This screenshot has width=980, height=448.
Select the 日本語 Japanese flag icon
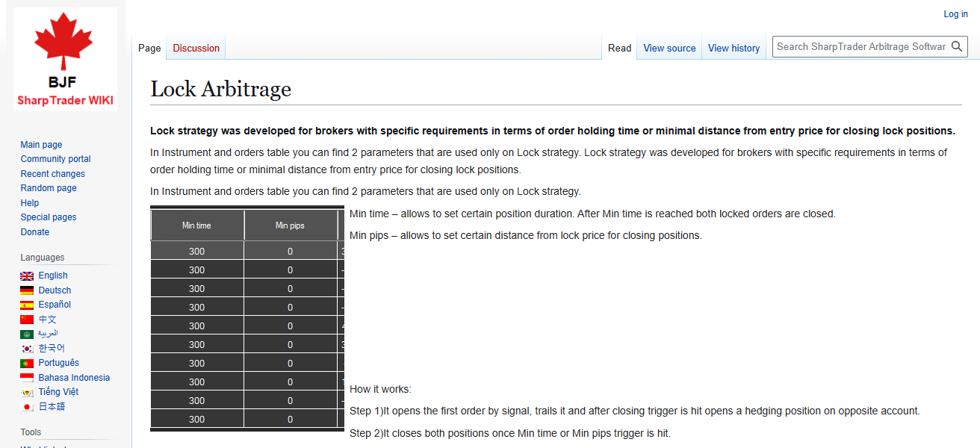[26, 406]
